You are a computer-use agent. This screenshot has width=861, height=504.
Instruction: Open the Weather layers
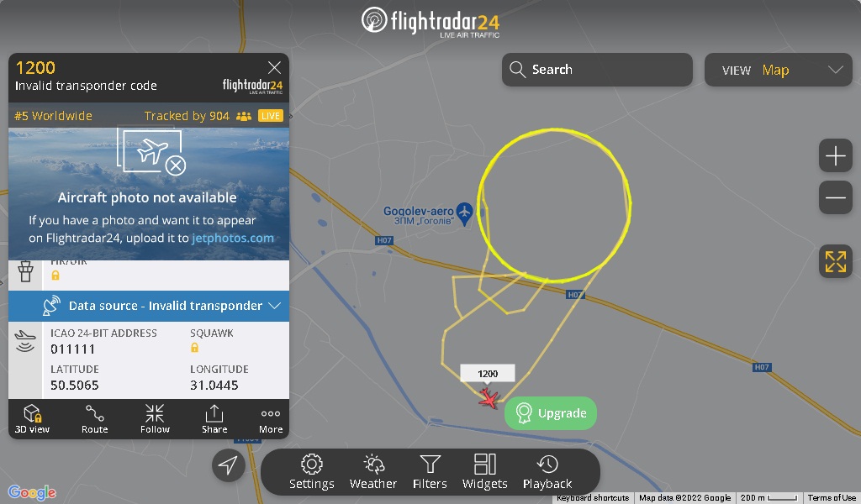[372, 471]
